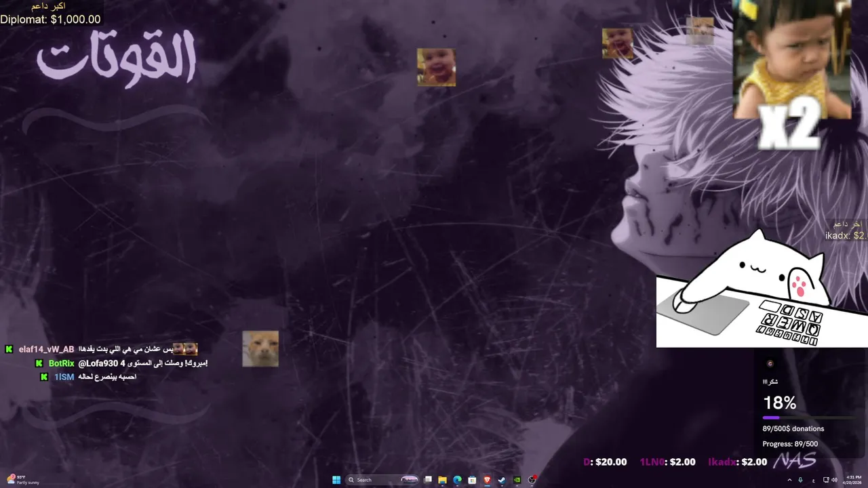The height and width of the screenshot is (488, 868).
Task: Open Microsoft Store from the taskbar
Action: [x=472, y=480]
